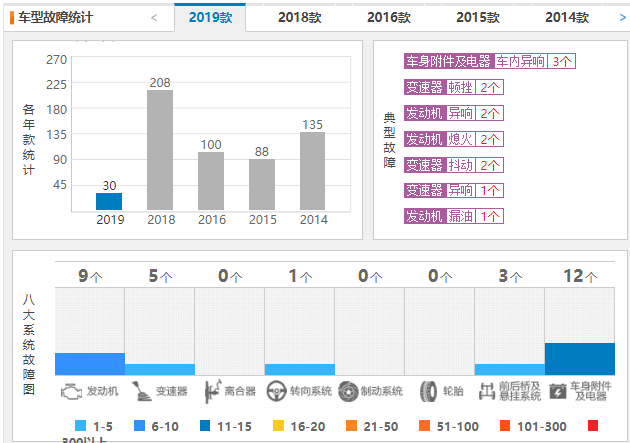Viewport: 630px width, 443px height.
Task: Click the 9个 count above the engine column
Action: pos(90,276)
